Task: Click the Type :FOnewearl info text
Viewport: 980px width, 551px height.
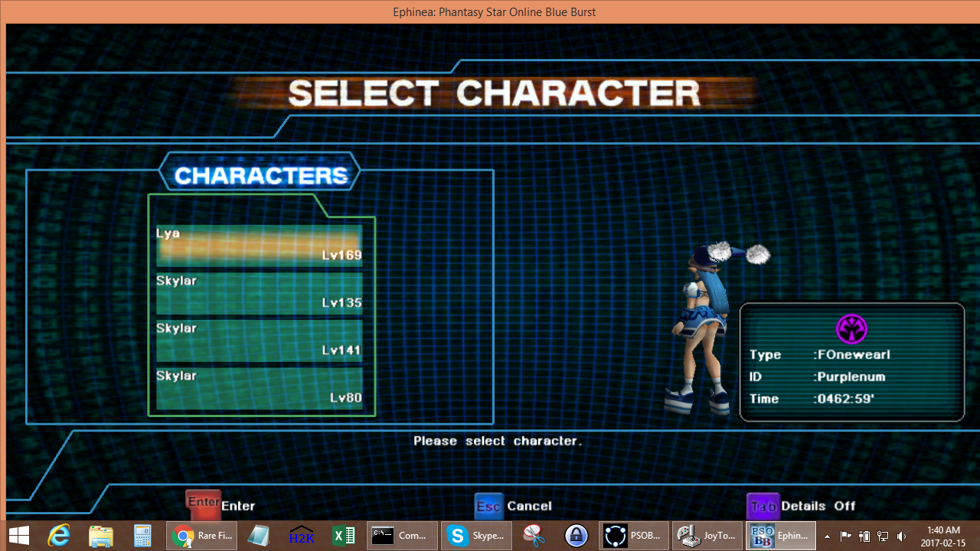Action: point(819,354)
